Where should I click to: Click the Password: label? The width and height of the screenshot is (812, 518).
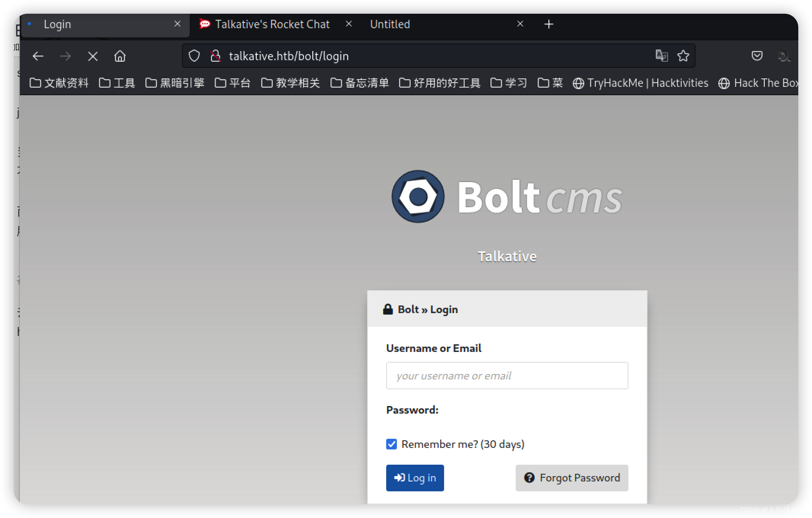[x=412, y=410]
